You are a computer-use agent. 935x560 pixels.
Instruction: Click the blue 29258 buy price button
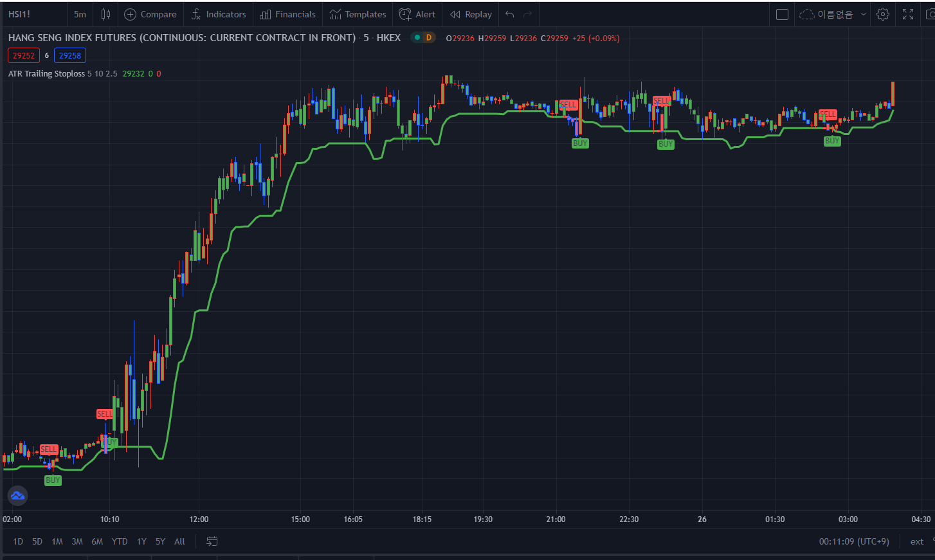[70, 56]
